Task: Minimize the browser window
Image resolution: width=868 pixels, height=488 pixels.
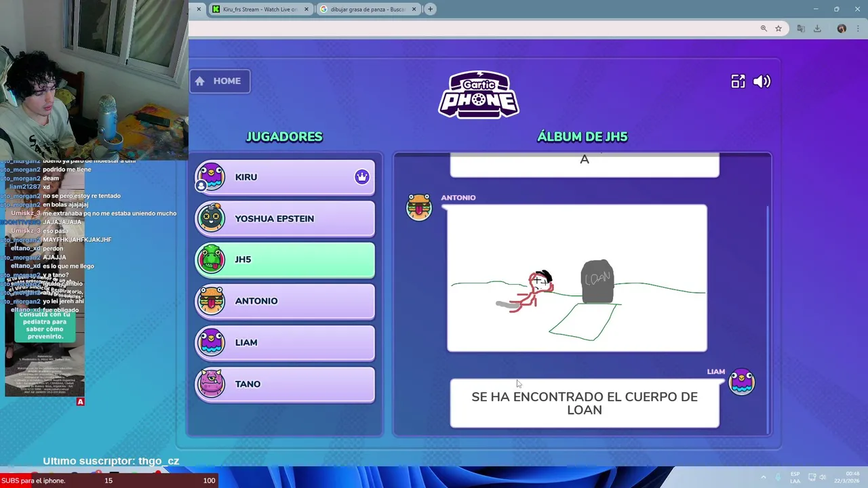Action: pyautogui.click(x=816, y=9)
